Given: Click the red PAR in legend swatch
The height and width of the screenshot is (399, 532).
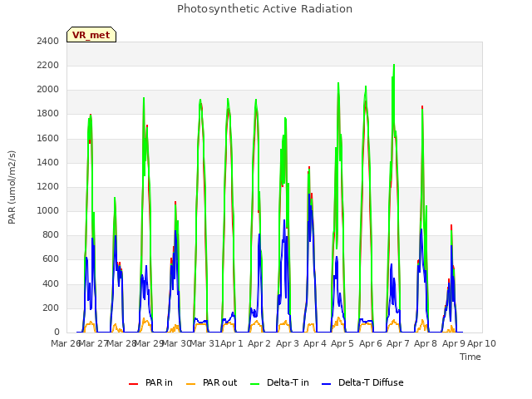Looking at the screenshot, I should point(133,383).
